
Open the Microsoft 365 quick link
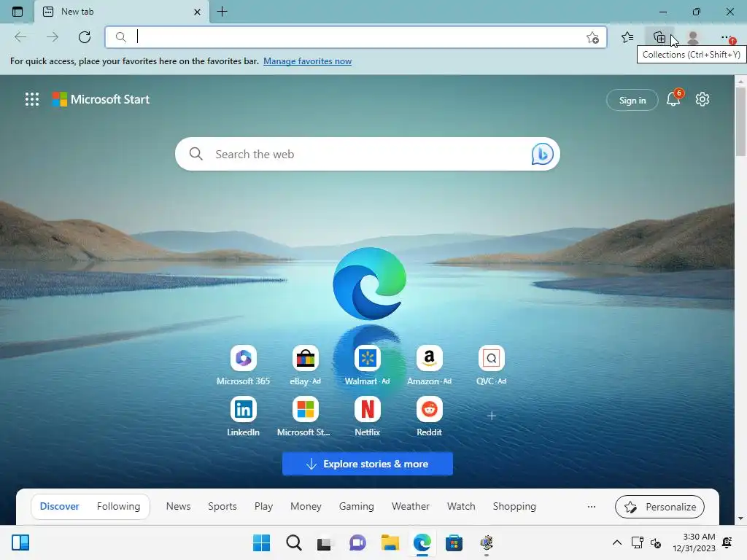coord(243,365)
